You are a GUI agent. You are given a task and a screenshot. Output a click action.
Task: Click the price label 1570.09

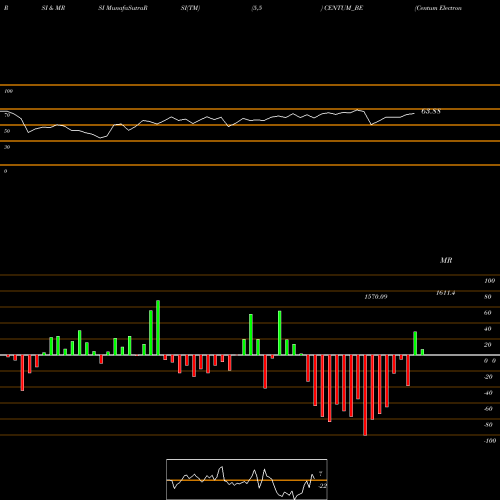point(376,296)
